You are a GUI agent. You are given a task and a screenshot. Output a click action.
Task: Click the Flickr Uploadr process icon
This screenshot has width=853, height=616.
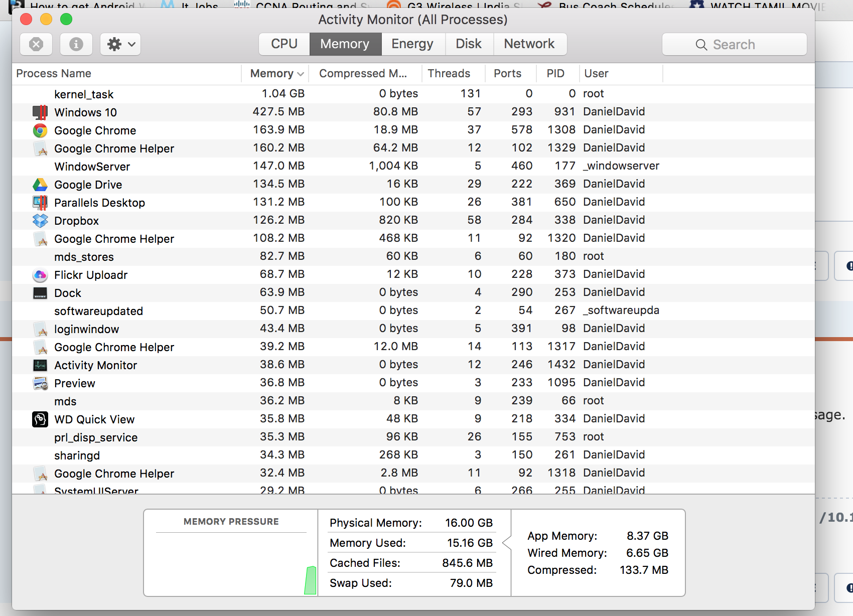coord(40,275)
